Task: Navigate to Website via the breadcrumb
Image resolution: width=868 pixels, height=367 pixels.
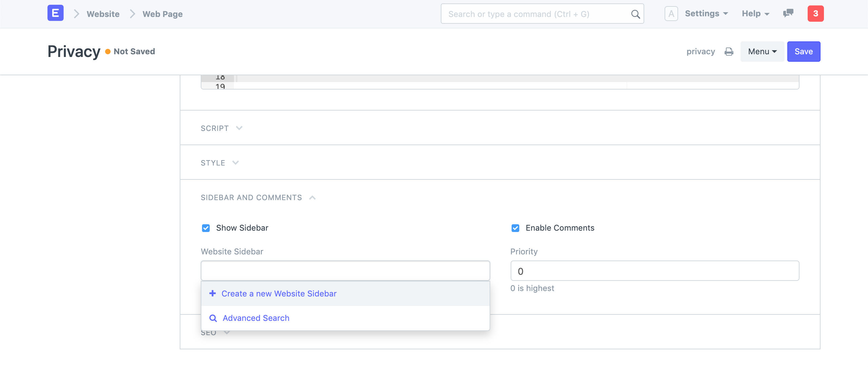Action: click(x=103, y=14)
